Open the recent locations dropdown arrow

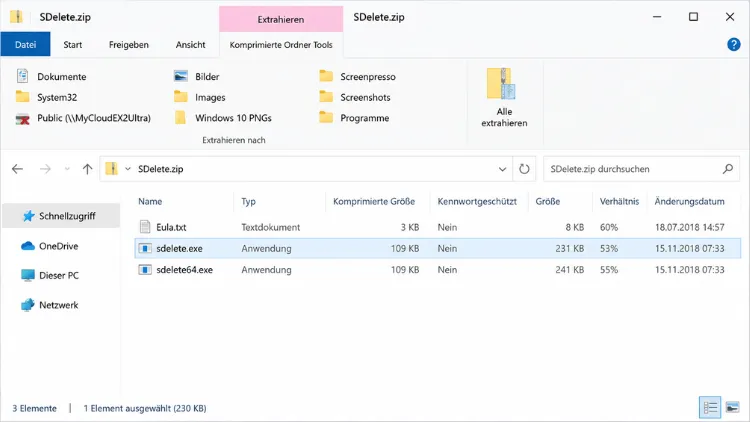[x=67, y=169]
